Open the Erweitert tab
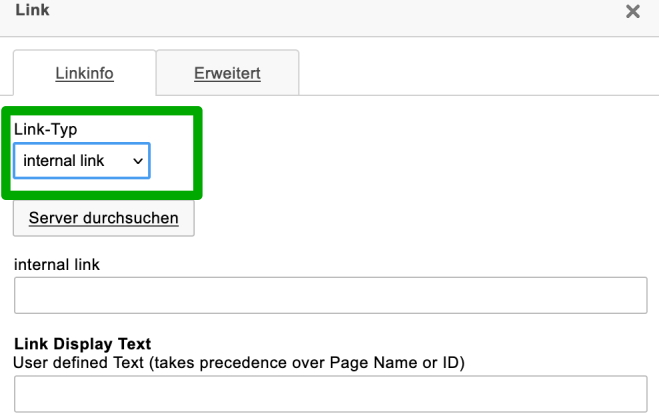This screenshot has width=659, height=420. pos(227,73)
